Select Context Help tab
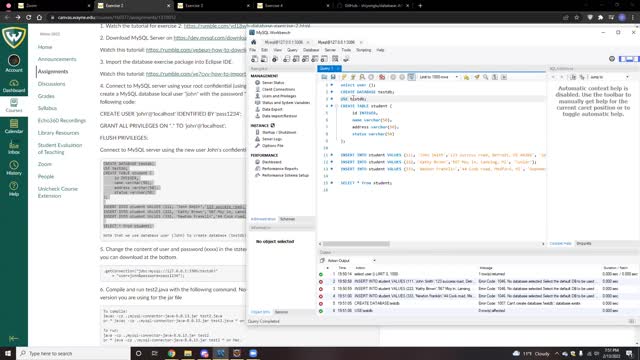The width and height of the screenshot is (640, 360). click(x=560, y=244)
